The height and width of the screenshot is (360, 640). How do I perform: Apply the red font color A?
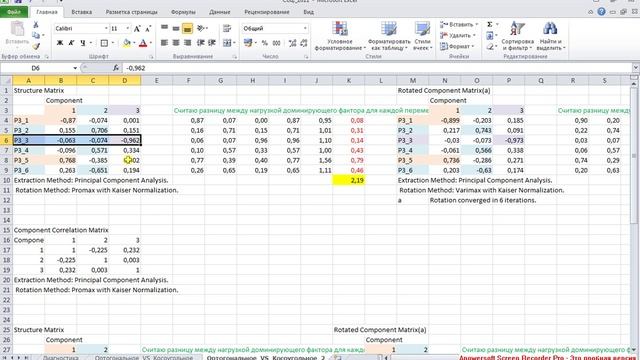pos(143,43)
